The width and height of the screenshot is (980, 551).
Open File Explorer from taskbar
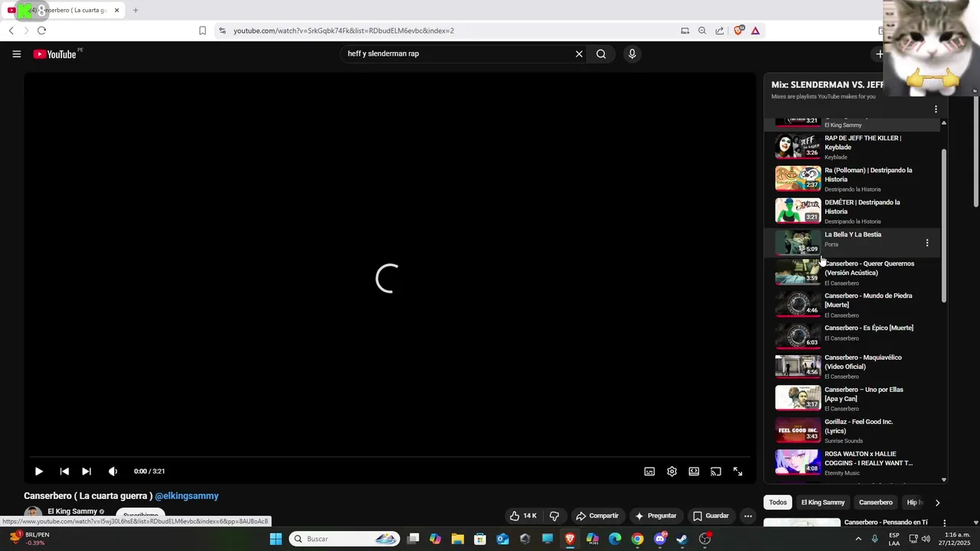[457, 539]
